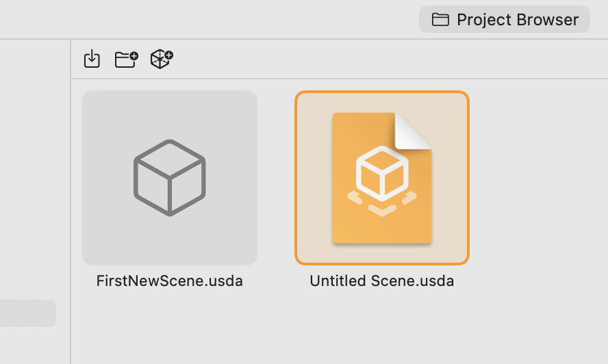Image resolution: width=608 pixels, height=364 pixels.
Task: Click the Untitled Scene.usda file name
Action: pos(382,281)
